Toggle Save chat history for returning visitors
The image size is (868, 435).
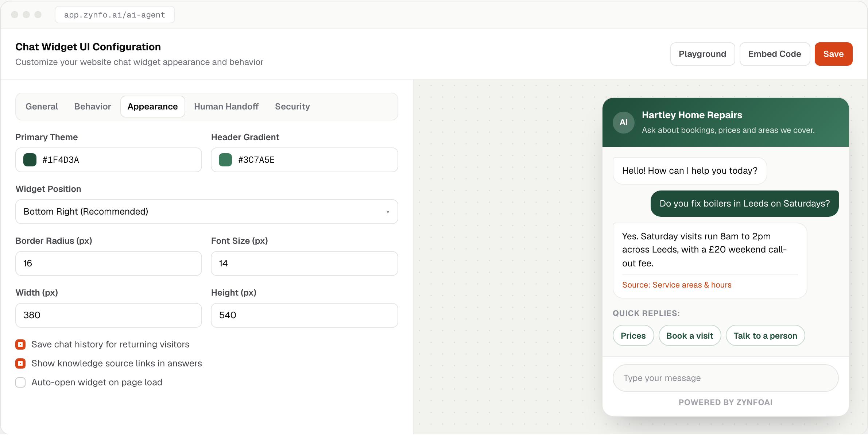[x=20, y=344]
